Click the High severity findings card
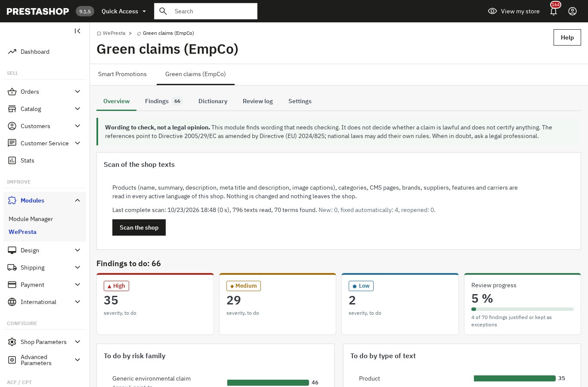 155,304
